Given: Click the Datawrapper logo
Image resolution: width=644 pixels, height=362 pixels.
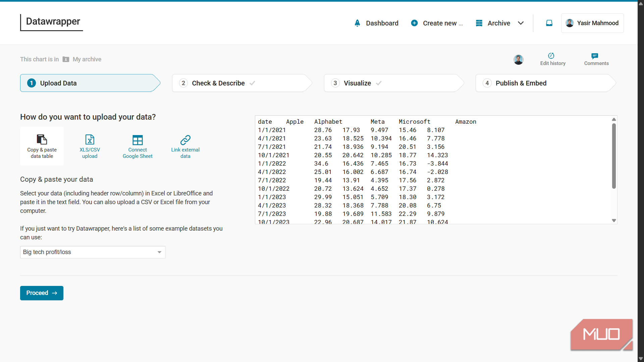Looking at the screenshot, I should (52, 22).
